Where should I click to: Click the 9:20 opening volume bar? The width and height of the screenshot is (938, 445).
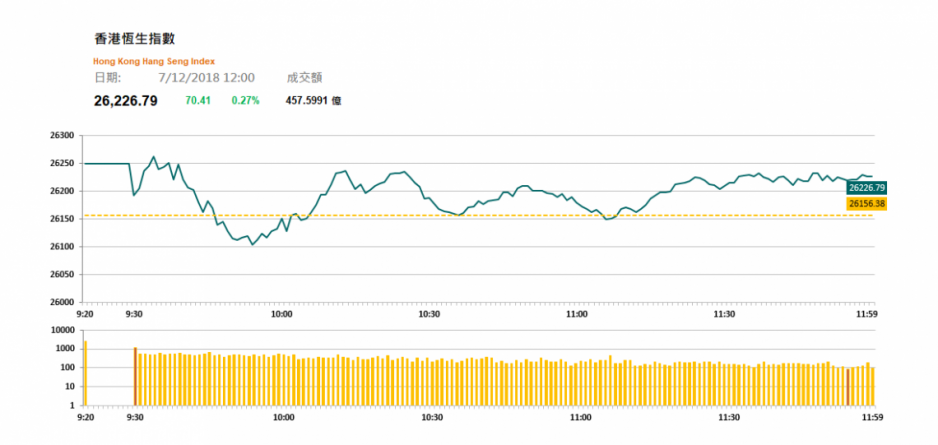[86, 373]
